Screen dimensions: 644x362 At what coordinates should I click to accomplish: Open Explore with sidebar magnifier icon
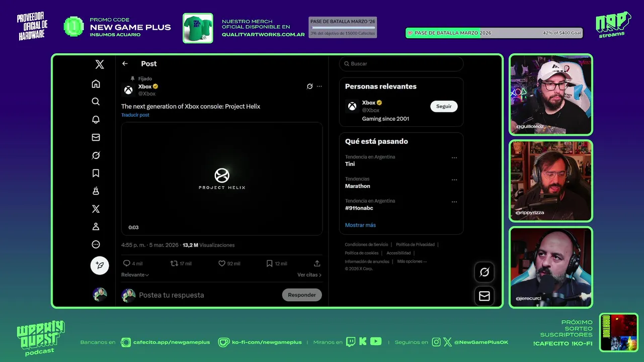[x=96, y=102]
